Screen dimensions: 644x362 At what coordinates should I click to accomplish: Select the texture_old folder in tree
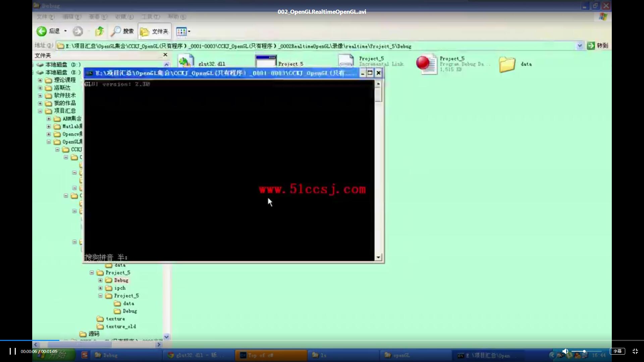116,326
